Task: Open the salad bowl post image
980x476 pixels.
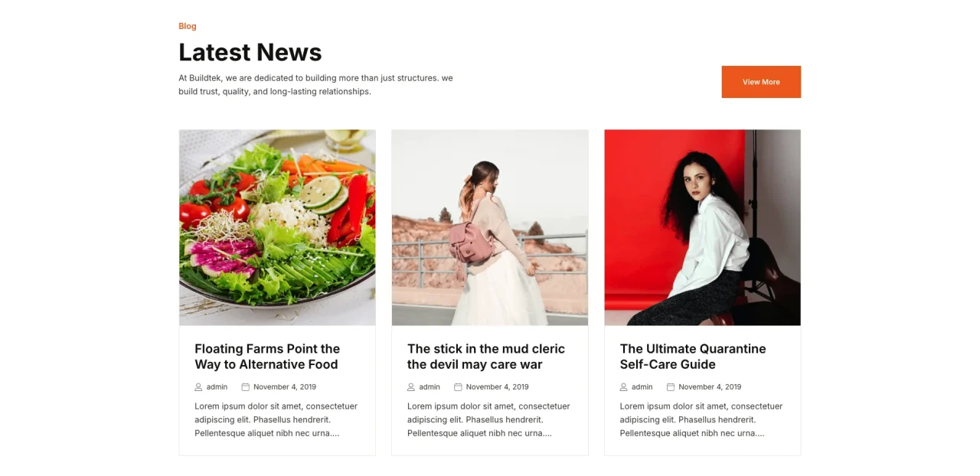Action: [x=277, y=227]
